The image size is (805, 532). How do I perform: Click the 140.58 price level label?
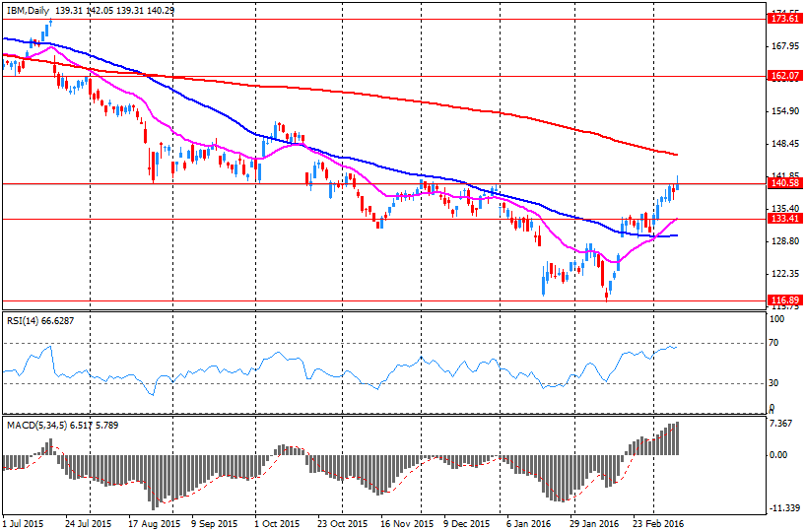(x=785, y=183)
